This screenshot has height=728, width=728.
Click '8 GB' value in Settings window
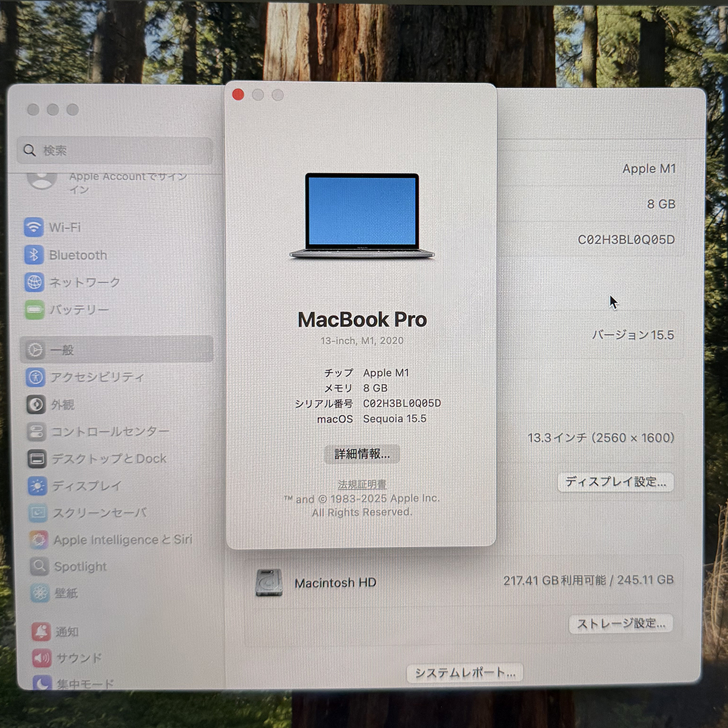coord(661,204)
